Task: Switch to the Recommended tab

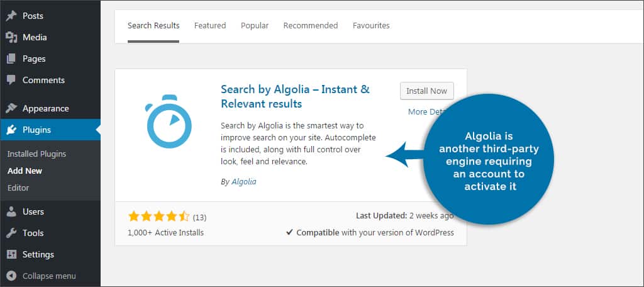Action: (311, 26)
